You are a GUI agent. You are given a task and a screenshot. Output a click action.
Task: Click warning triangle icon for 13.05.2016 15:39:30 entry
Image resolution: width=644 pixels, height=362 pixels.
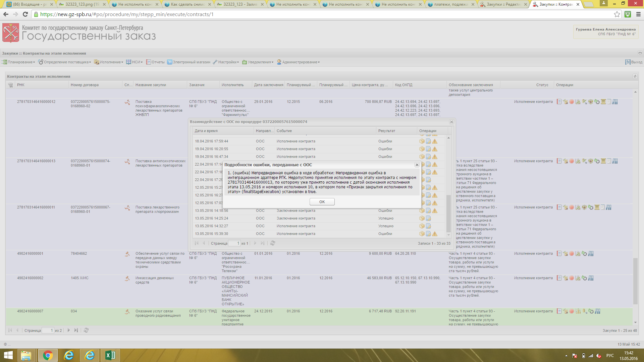click(435, 234)
